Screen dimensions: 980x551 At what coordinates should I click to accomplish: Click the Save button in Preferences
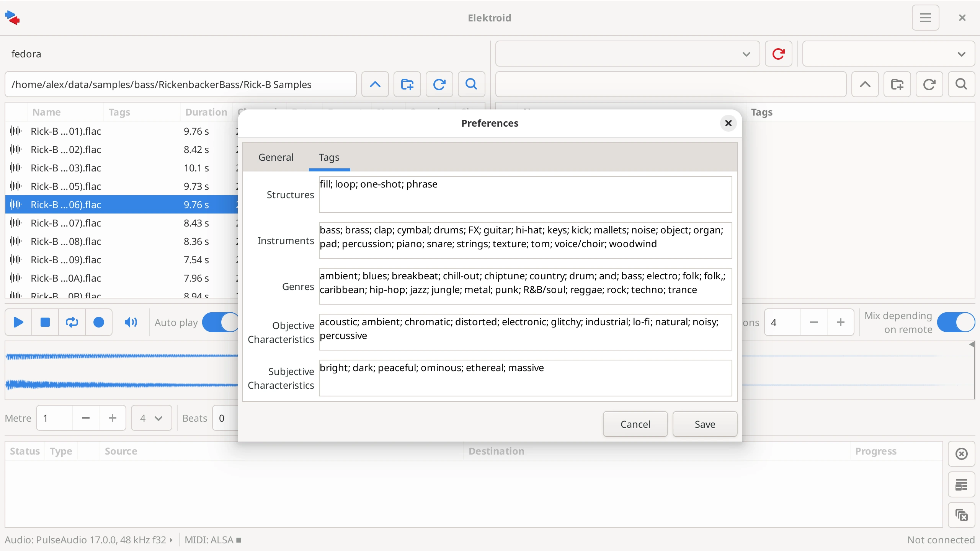pos(705,424)
